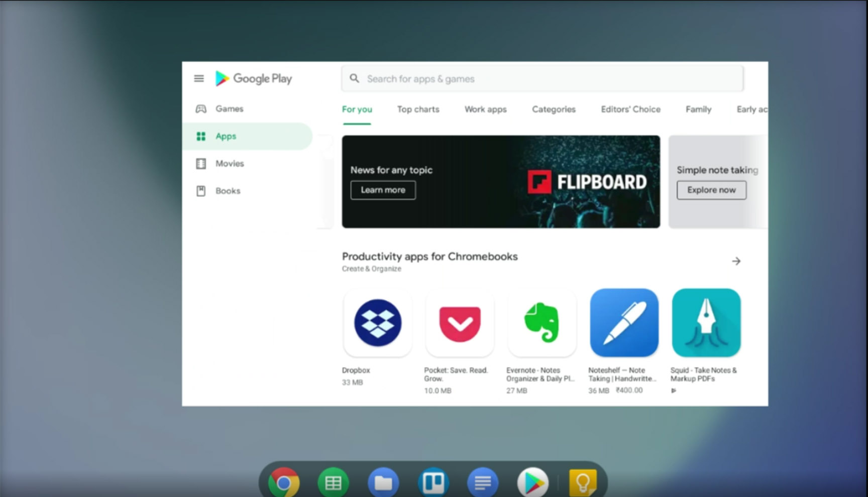This screenshot has height=497, width=868.
Task: Select Apps in the sidebar
Action: tap(247, 136)
